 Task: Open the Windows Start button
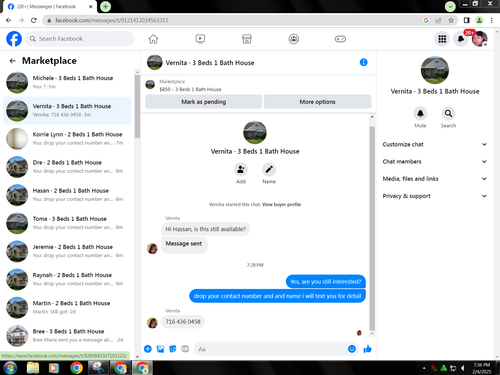(x=10, y=368)
